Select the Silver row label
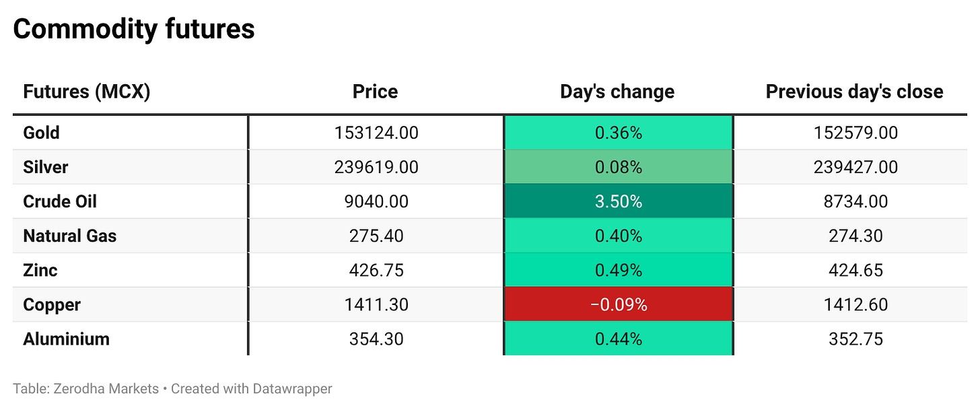Screen dimensions: 980x410 pyautogui.click(x=45, y=167)
